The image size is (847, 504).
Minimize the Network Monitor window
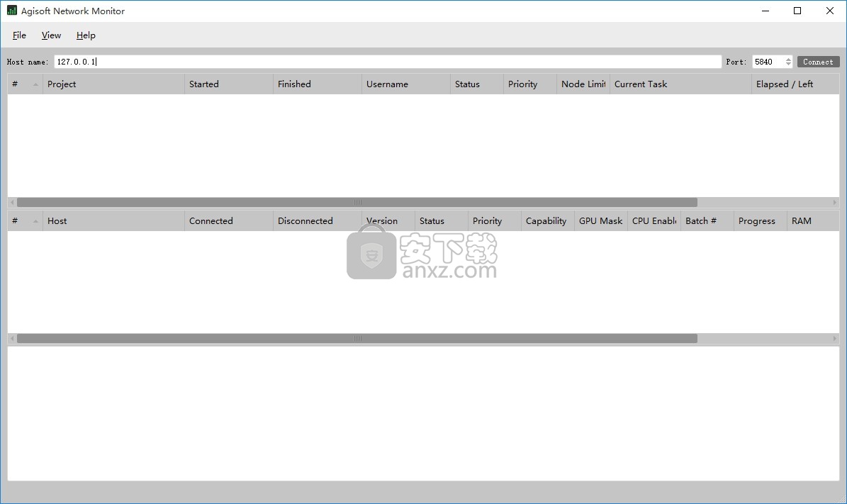(x=765, y=11)
